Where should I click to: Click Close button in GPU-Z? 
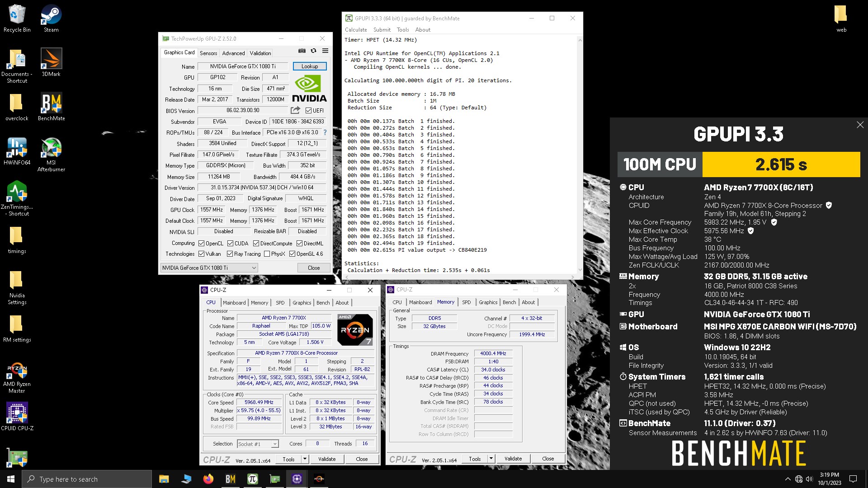(x=314, y=268)
